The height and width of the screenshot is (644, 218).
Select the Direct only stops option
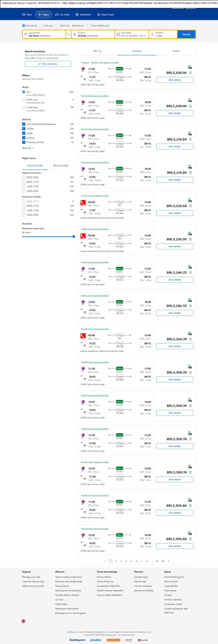click(24, 100)
